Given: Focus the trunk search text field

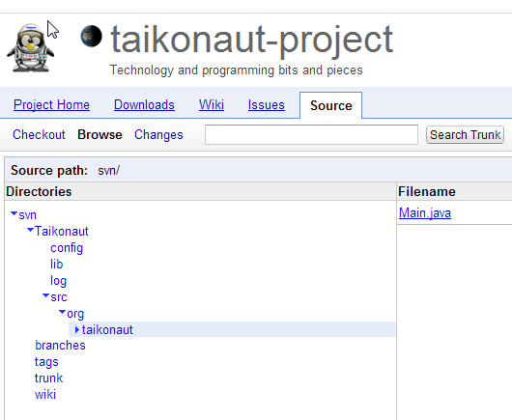Looking at the screenshot, I should click(311, 134).
